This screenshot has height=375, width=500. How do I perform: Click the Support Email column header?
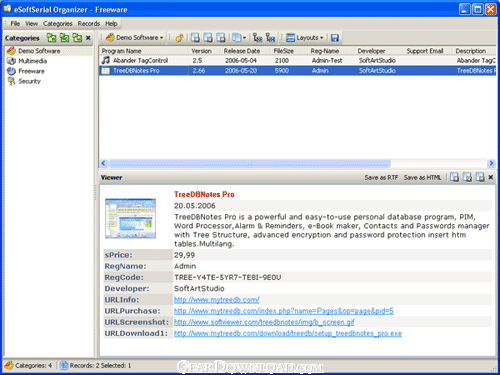[x=428, y=51]
